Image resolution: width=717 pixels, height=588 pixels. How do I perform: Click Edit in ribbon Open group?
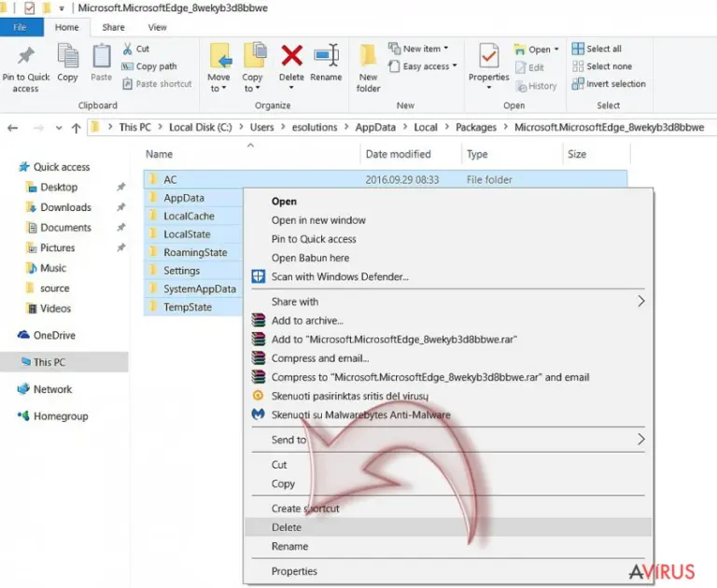(x=529, y=68)
